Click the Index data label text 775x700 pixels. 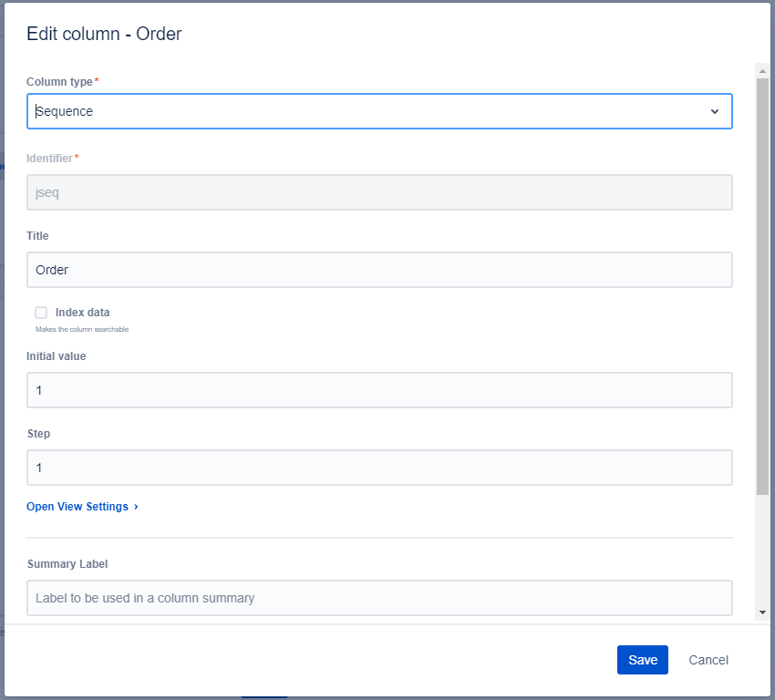82,313
